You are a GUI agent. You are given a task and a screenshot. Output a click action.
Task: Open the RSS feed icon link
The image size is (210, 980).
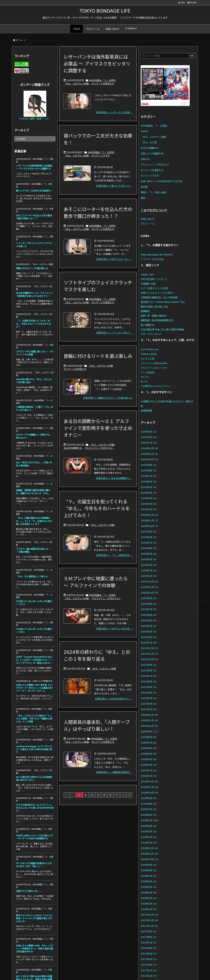coord(181,3)
